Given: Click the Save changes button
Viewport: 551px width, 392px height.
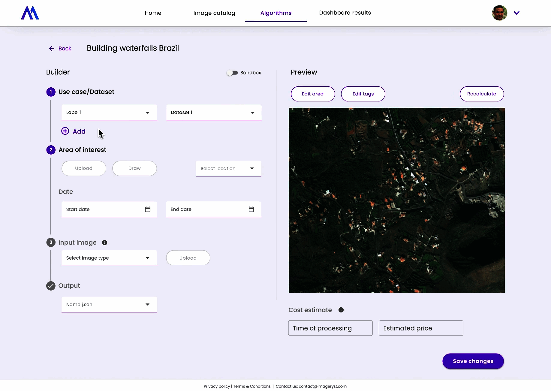Looking at the screenshot, I should point(473,361).
